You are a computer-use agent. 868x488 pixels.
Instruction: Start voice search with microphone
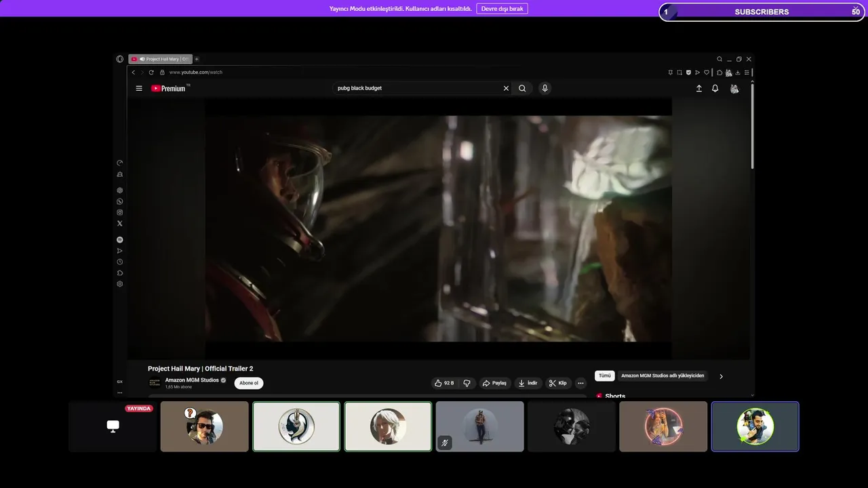[545, 88]
